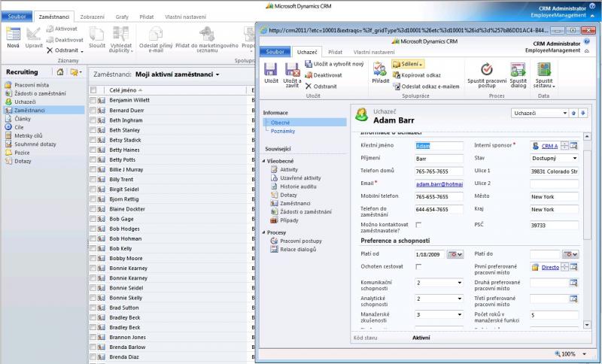Click Spustit pracovní postup icon
602x364 pixels.
click(x=486, y=69)
